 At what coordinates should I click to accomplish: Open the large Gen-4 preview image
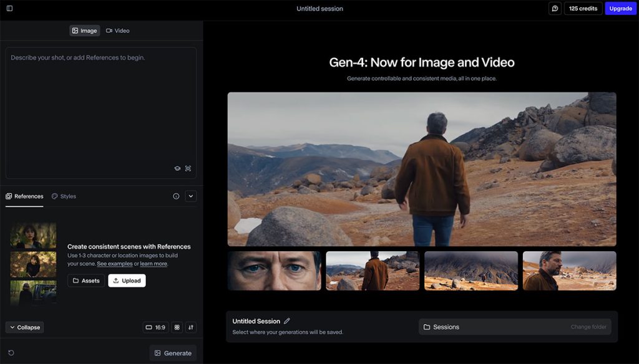(x=422, y=169)
